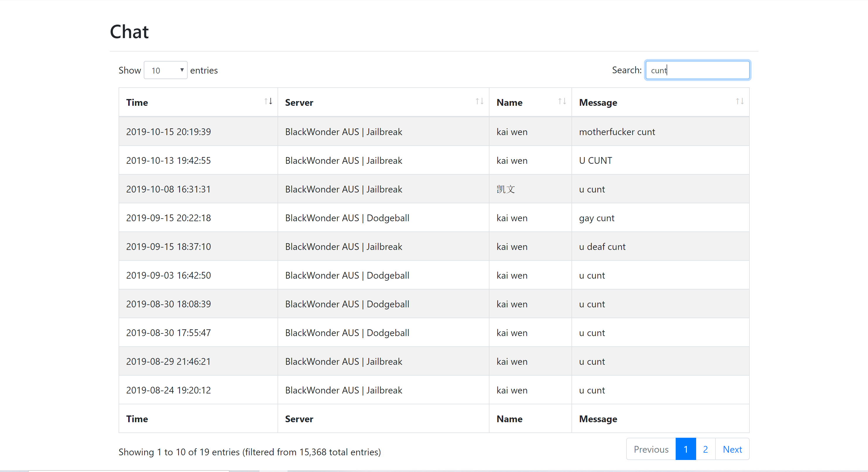Sort by Message column arrows icon

coord(739,101)
